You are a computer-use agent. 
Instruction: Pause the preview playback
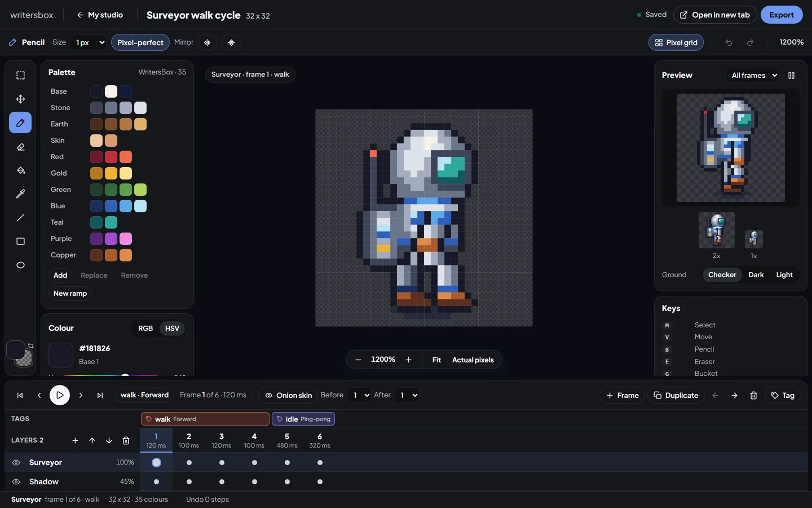click(791, 75)
